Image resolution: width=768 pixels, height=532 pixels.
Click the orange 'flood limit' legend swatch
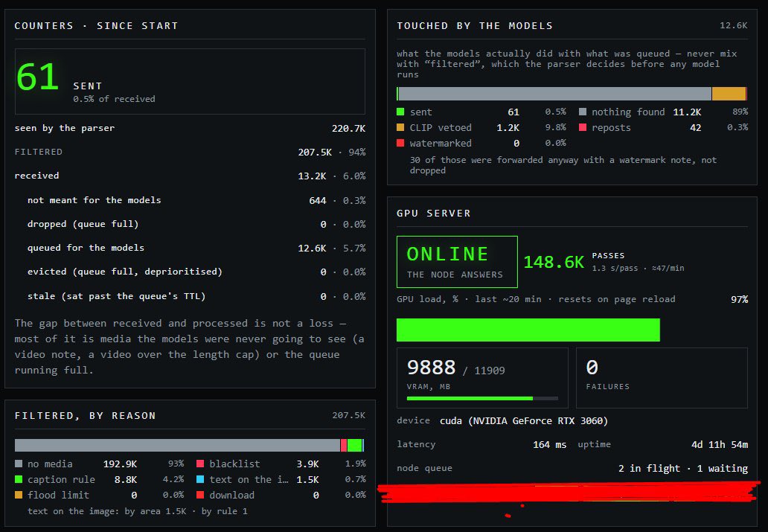tap(19, 495)
